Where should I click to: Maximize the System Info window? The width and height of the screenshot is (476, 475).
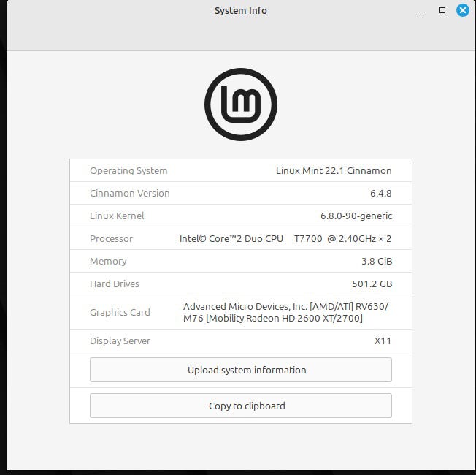click(x=442, y=11)
